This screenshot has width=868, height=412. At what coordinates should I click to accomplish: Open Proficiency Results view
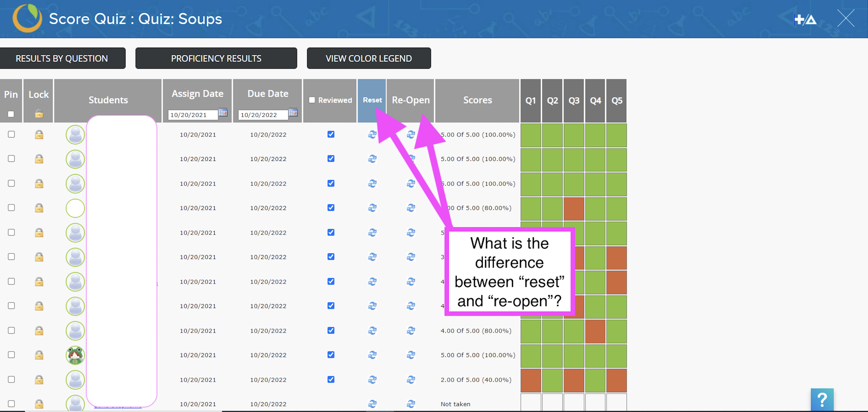[216, 58]
